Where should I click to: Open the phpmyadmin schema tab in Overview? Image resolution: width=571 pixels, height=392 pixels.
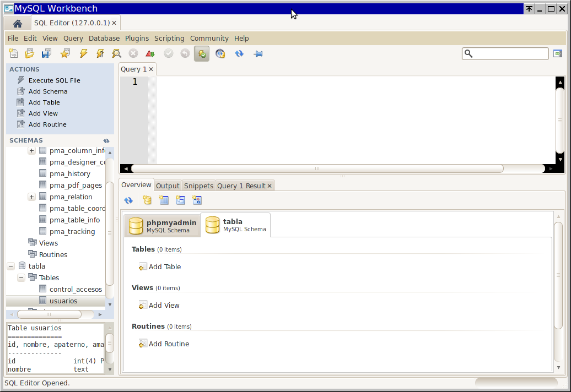(163, 225)
